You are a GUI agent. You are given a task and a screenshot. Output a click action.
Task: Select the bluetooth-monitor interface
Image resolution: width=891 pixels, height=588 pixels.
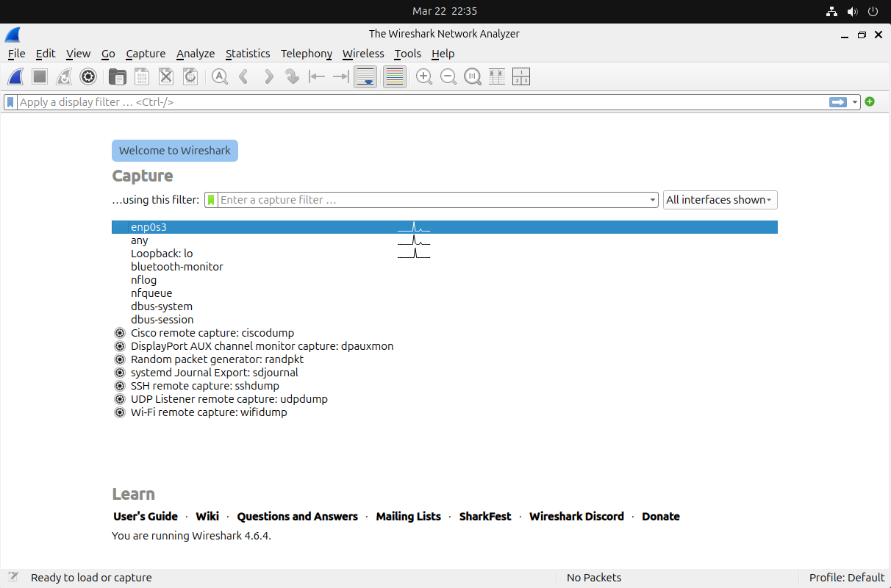pyautogui.click(x=444, y=267)
